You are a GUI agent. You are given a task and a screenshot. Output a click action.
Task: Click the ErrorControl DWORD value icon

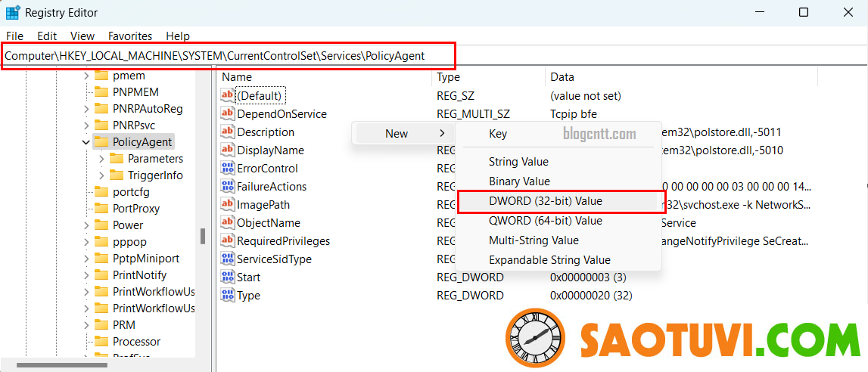pyautogui.click(x=228, y=169)
